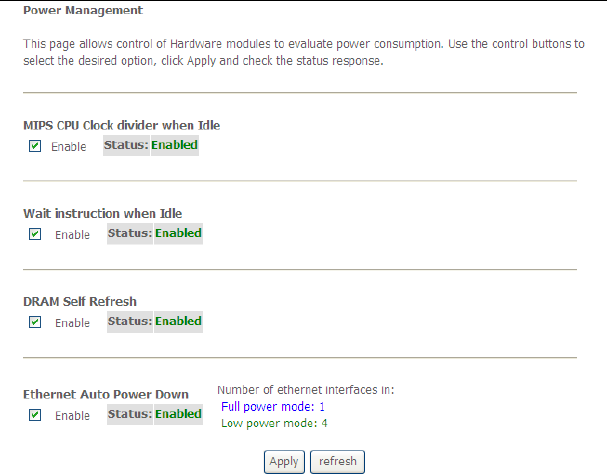Click Enable label beside DRAM Self Refresh checkbox
Viewport: 607px width, 476px height.
pos(72,323)
